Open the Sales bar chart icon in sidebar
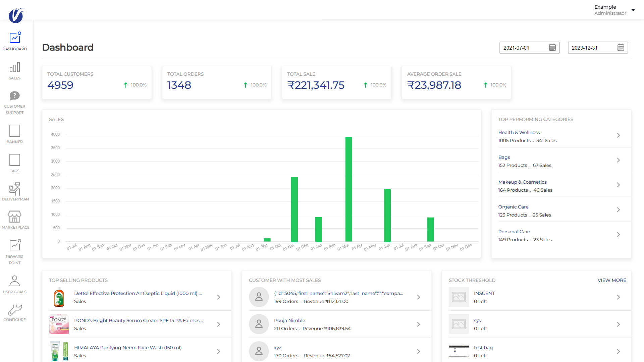 click(x=14, y=67)
